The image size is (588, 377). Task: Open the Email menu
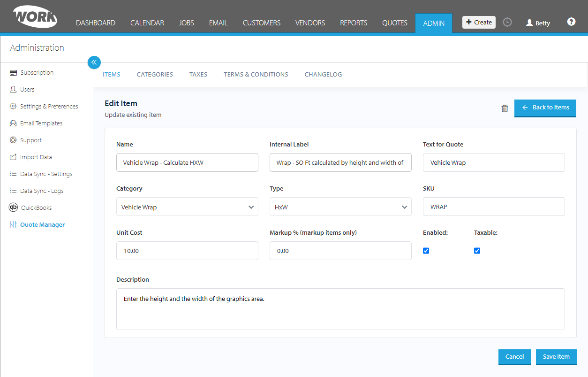pyautogui.click(x=219, y=23)
